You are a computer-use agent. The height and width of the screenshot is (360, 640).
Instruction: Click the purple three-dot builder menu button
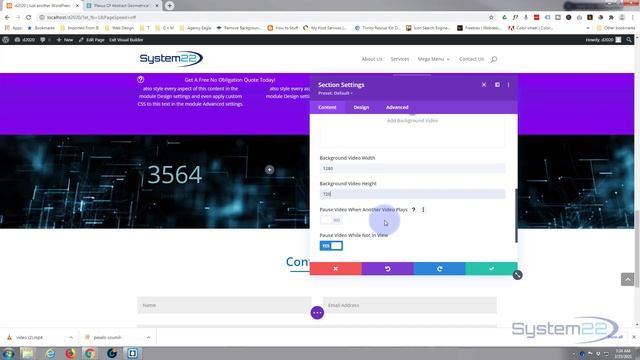point(317,313)
